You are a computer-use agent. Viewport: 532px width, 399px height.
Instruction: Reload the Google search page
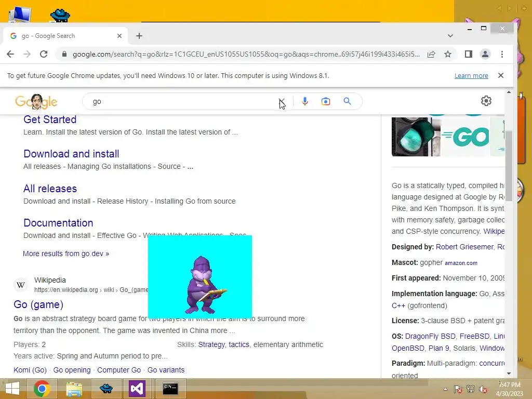44,54
